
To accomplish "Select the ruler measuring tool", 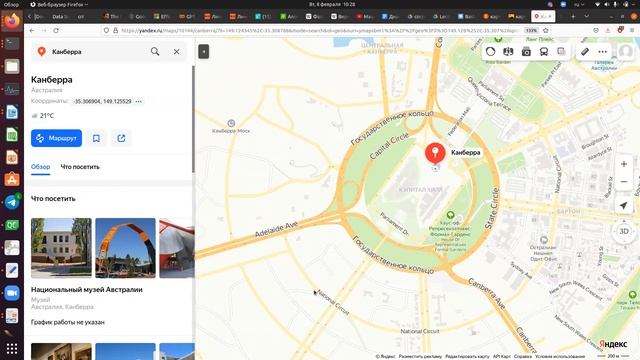I will click(585, 51).
